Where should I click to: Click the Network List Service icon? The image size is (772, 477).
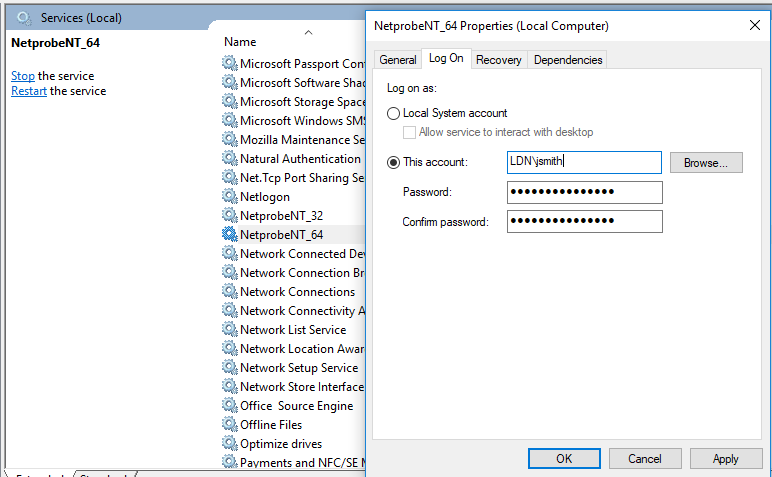point(230,330)
